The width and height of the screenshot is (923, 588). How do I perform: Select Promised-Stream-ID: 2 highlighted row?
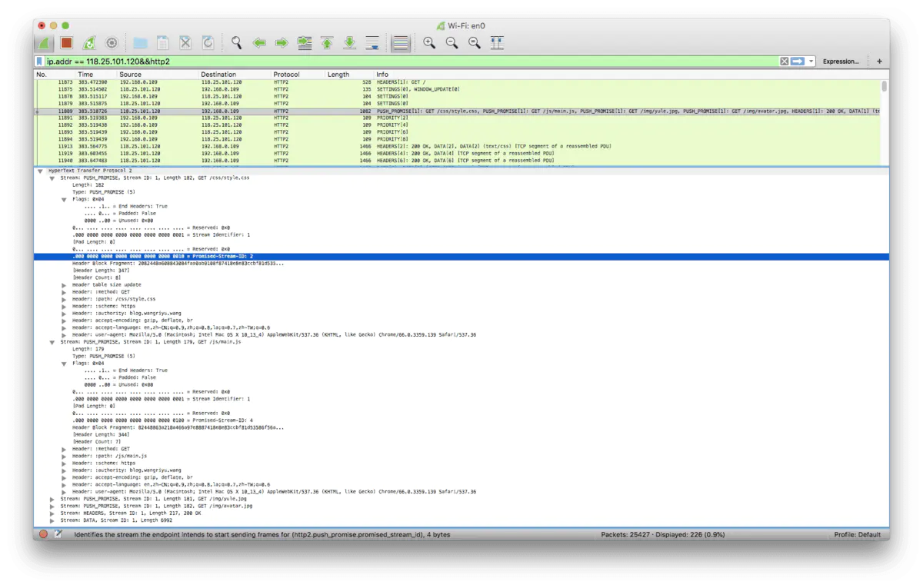461,257
